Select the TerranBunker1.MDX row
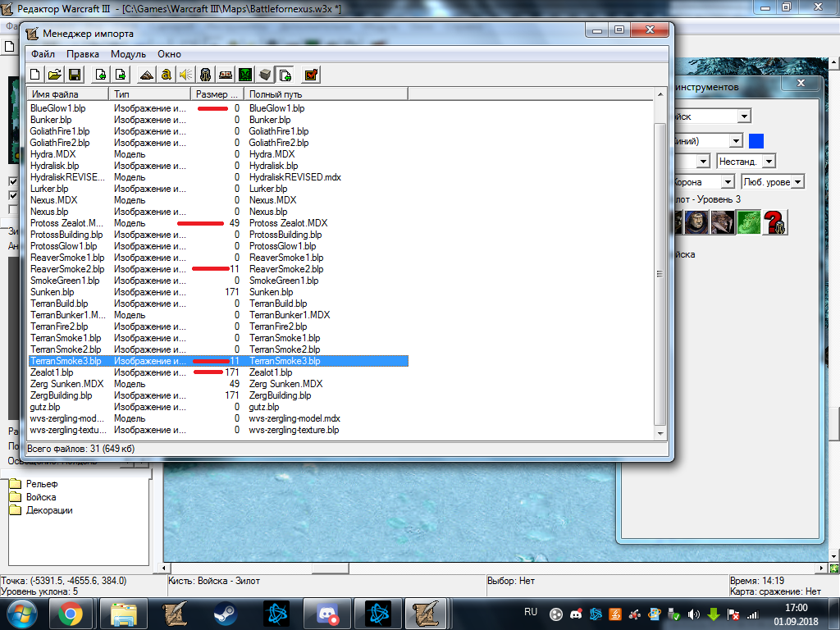 (218, 315)
